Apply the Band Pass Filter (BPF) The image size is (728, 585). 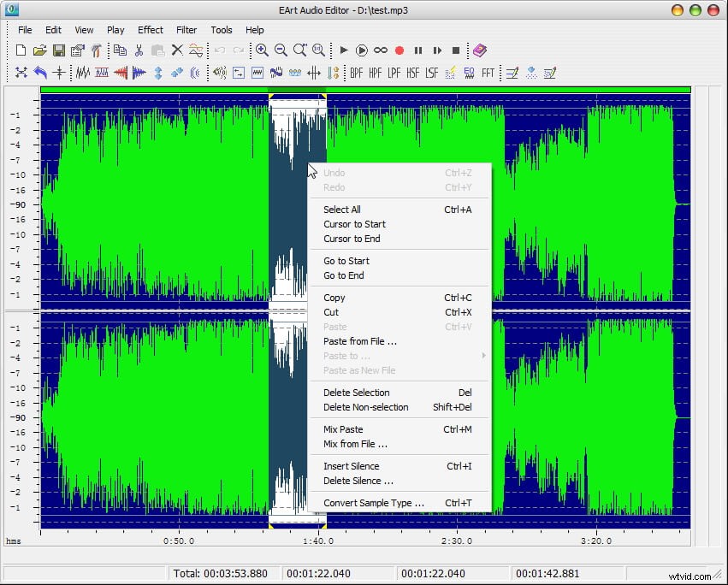[x=357, y=73]
